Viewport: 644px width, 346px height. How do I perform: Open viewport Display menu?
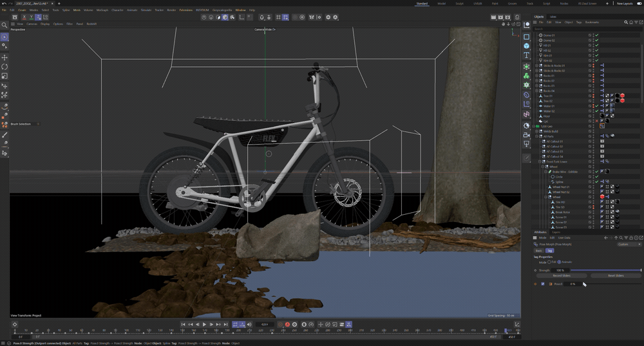45,24
